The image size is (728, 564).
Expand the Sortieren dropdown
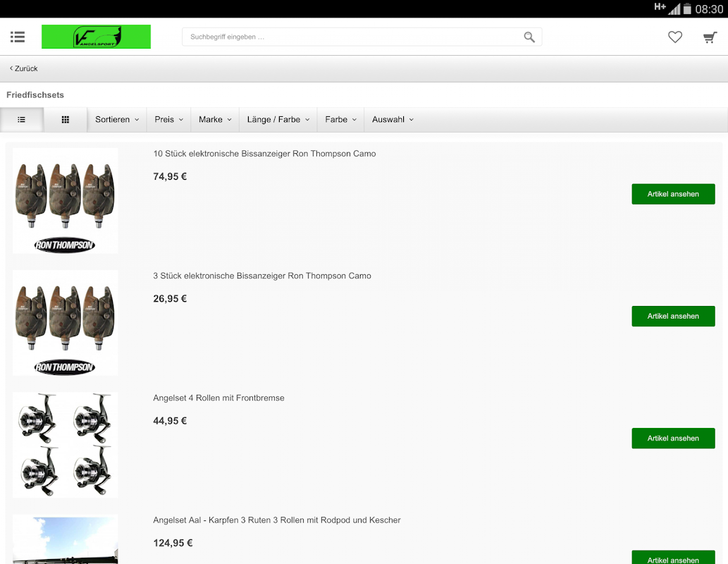coord(117,119)
